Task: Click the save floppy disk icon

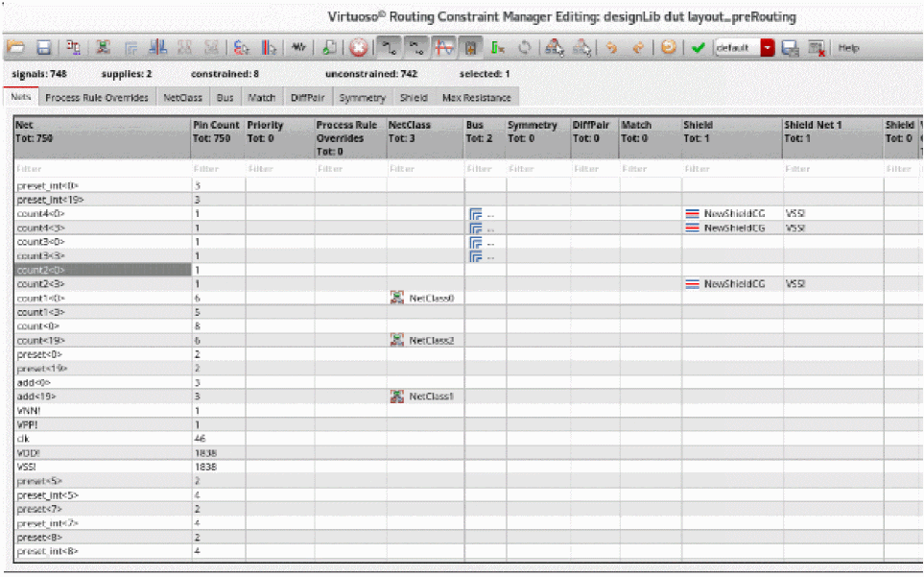Action: click(43, 47)
